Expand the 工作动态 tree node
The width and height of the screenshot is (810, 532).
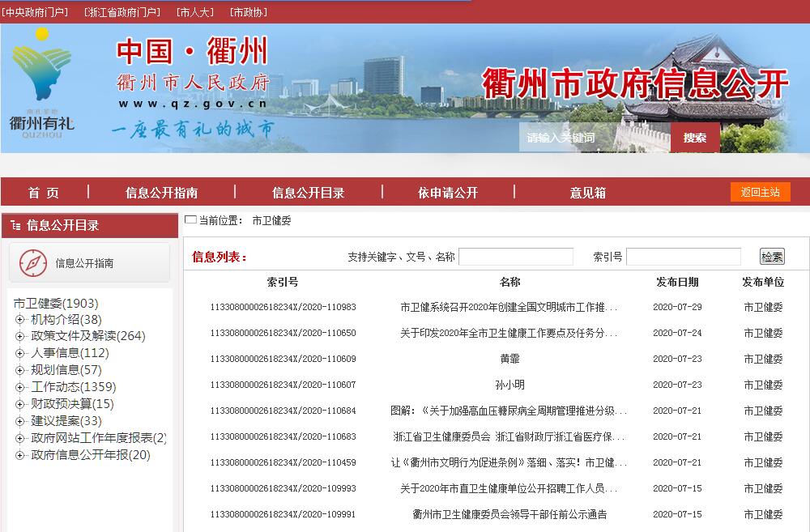pos(20,387)
